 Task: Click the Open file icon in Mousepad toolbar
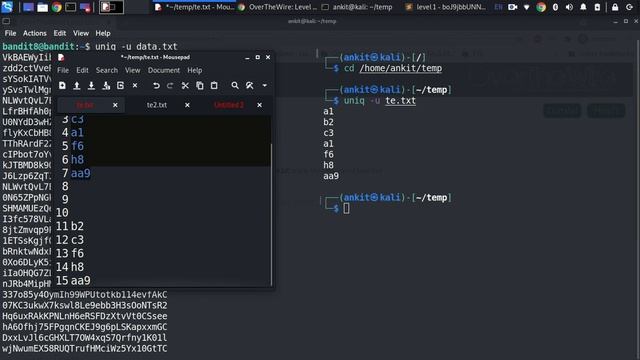click(77, 85)
